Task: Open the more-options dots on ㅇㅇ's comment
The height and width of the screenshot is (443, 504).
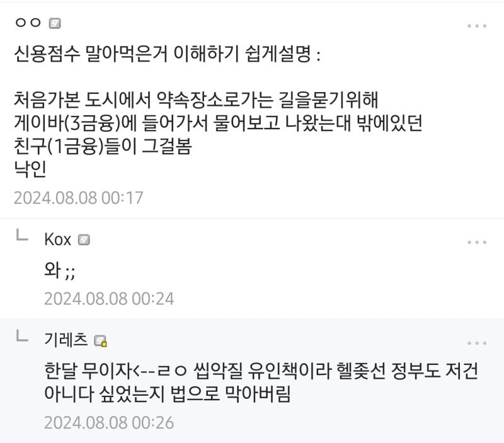Action: click(477, 26)
